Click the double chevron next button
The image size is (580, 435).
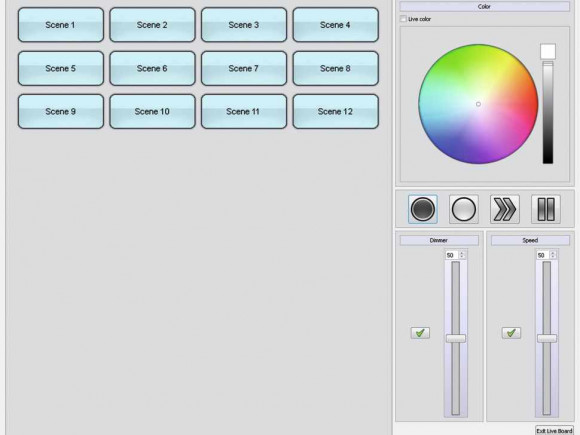pyautogui.click(x=505, y=209)
